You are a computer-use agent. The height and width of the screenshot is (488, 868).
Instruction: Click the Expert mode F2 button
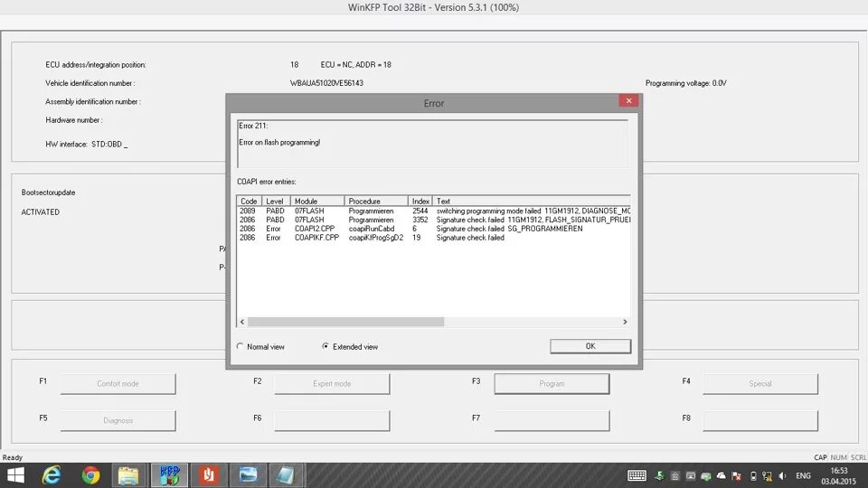pos(332,383)
